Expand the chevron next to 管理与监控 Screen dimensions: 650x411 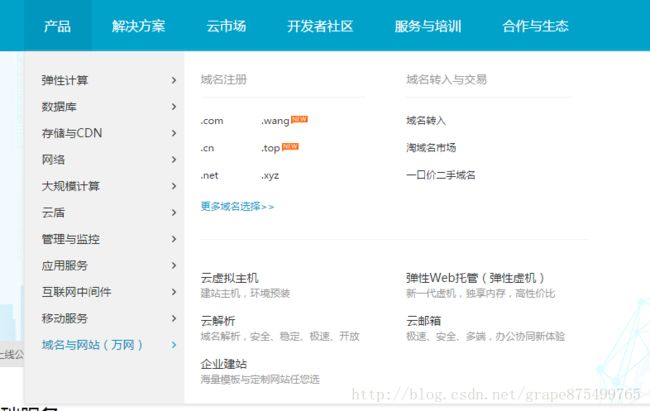[x=174, y=239]
